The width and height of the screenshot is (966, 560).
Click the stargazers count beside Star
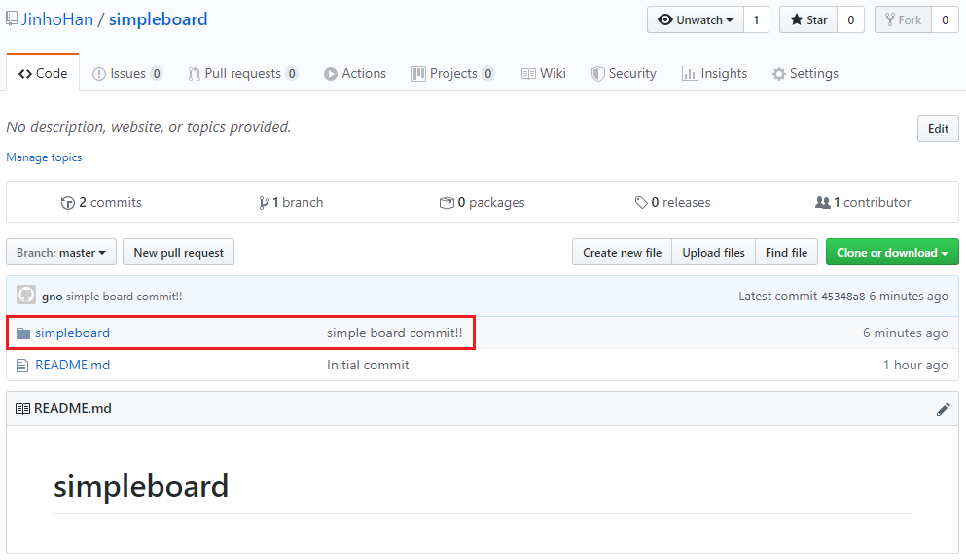click(x=851, y=19)
